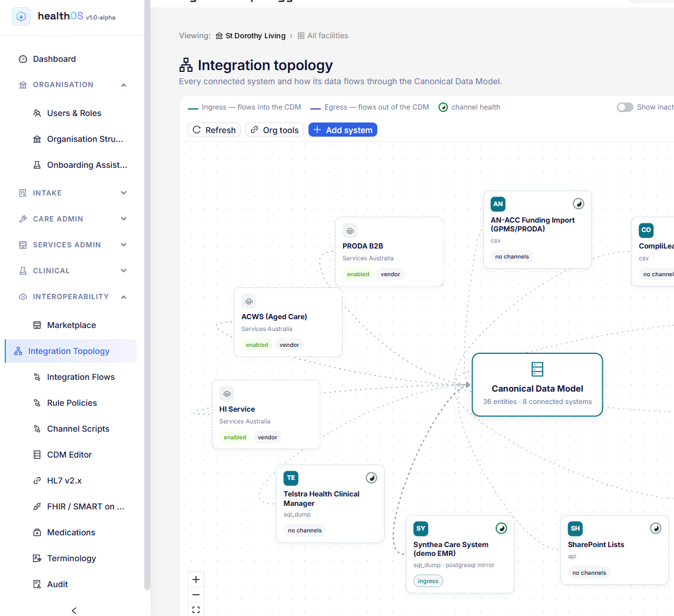Click AN-ACC Funding Import channel health indicator
The height and width of the screenshot is (616, 674).
coord(578,204)
